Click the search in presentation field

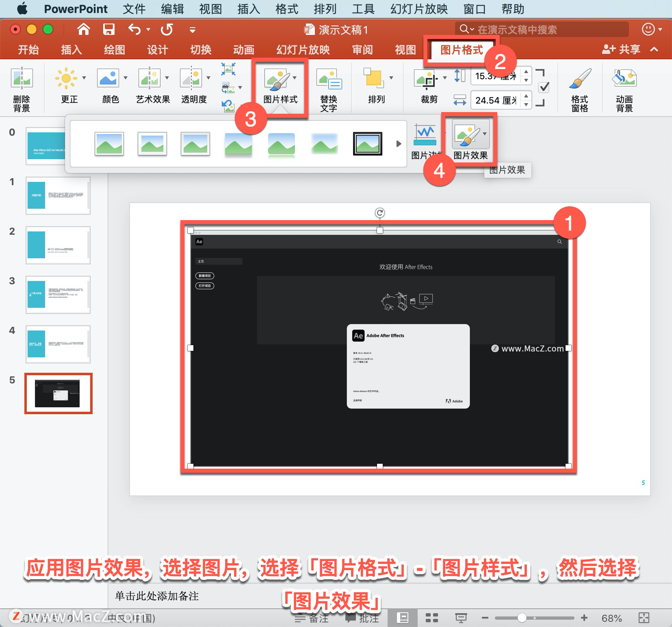click(x=542, y=29)
